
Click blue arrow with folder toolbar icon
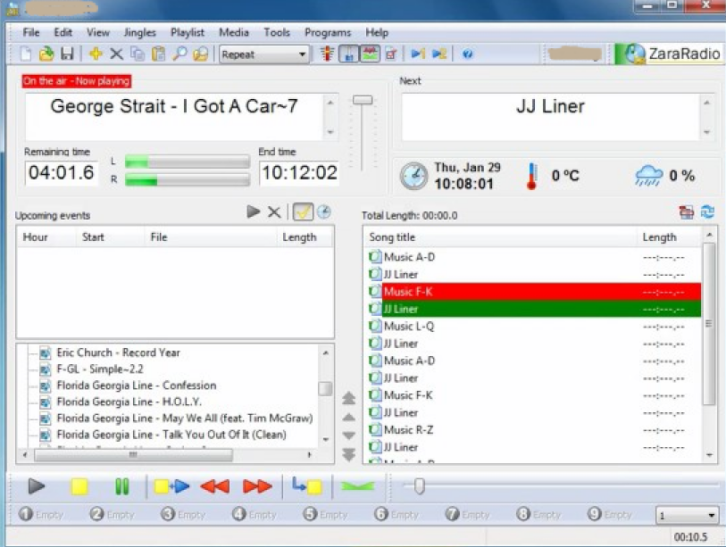(439, 54)
